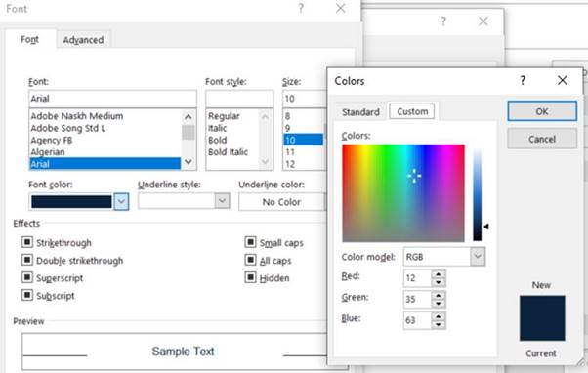Increase the Blue value with up arrow

pyautogui.click(x=438, y=316)
